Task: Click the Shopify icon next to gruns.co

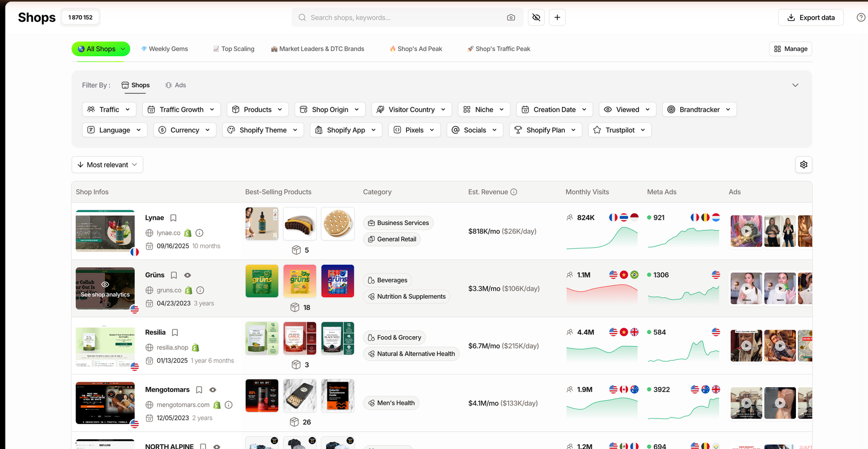Action: click(x=188, y=291)
